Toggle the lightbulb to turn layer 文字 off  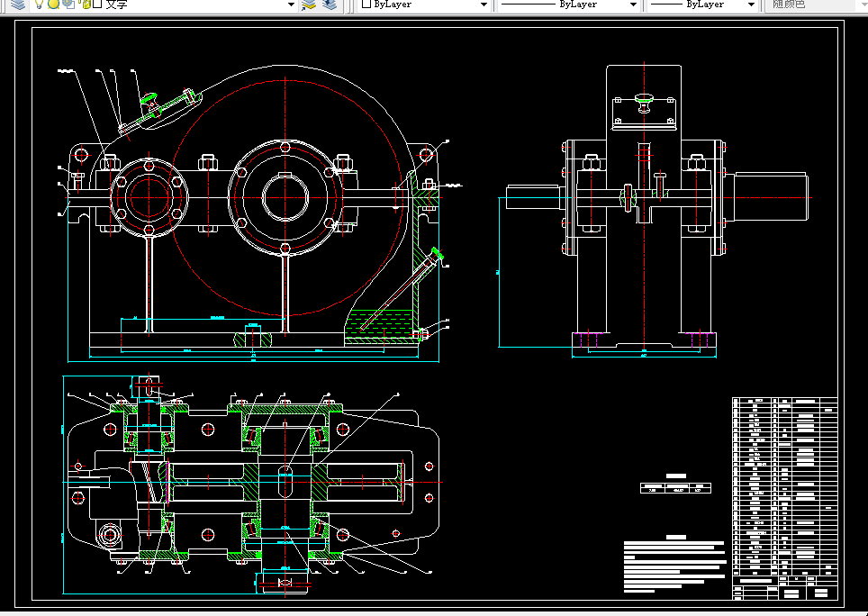pyautogui.click(x=41, y=5)
